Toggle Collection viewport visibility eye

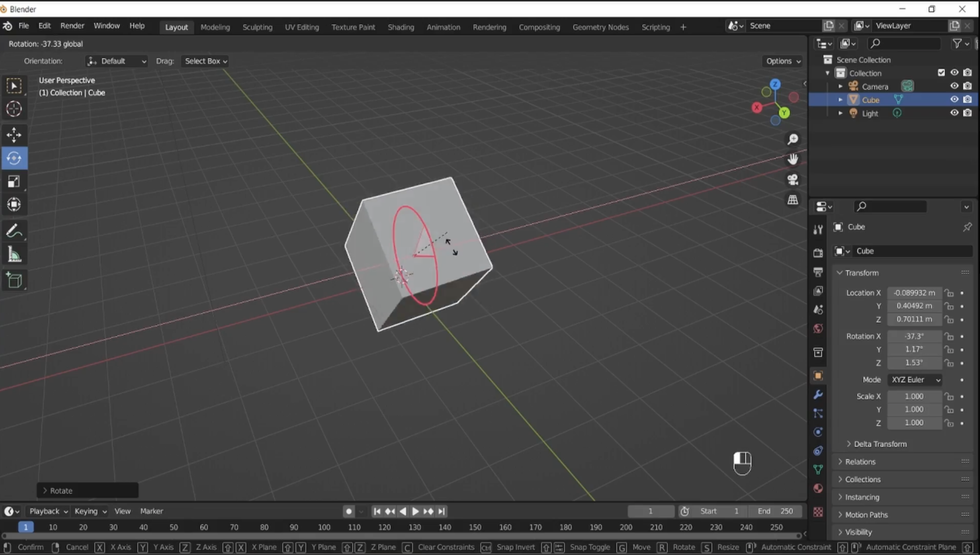point(954,73)
